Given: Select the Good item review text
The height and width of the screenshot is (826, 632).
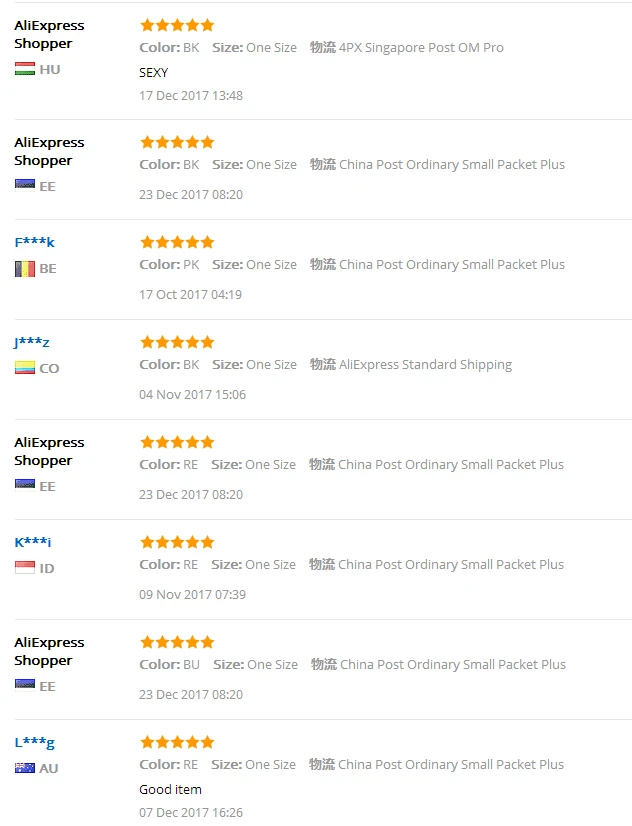Looking at the screenshot, I should coord(170,789).
